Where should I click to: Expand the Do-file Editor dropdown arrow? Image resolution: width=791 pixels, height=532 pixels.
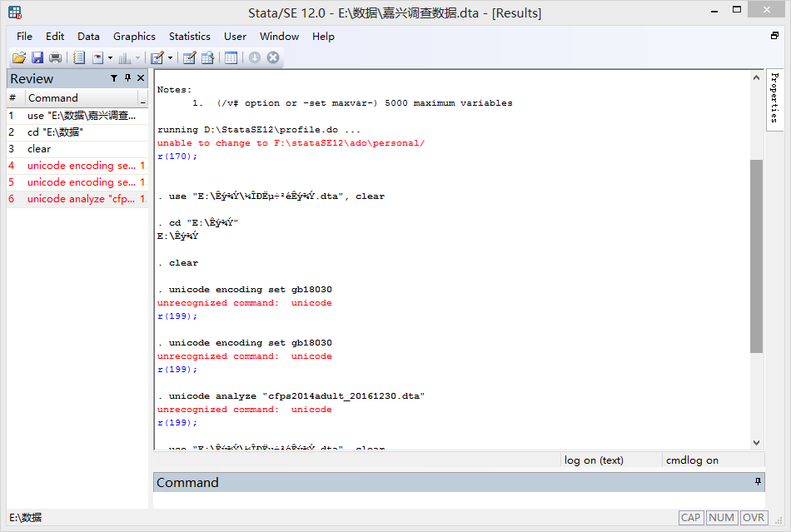[171, 58]
